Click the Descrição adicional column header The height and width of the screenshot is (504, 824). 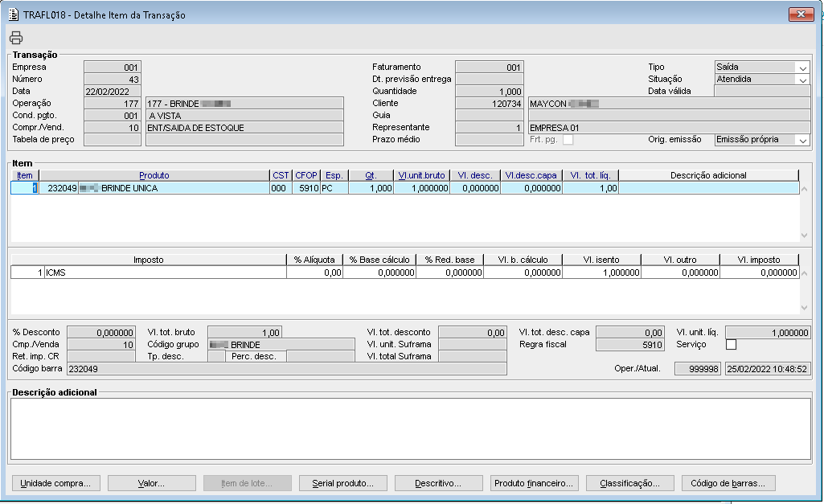[x=708, y=175]
